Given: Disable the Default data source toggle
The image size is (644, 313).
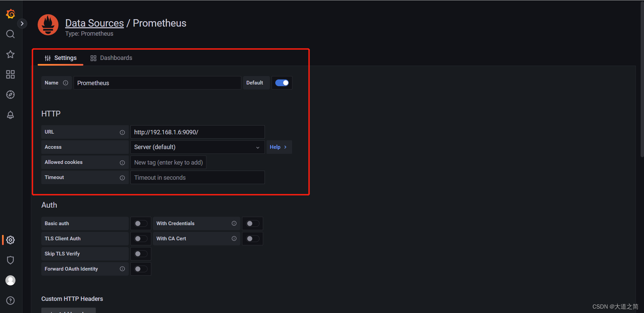Looking at the screenshot, I should (x=282, y=83).
